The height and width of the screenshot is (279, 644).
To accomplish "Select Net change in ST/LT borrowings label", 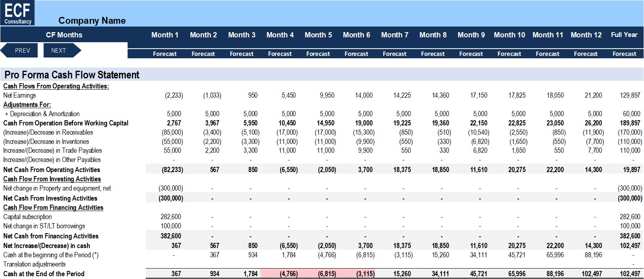I will (44, 226).
